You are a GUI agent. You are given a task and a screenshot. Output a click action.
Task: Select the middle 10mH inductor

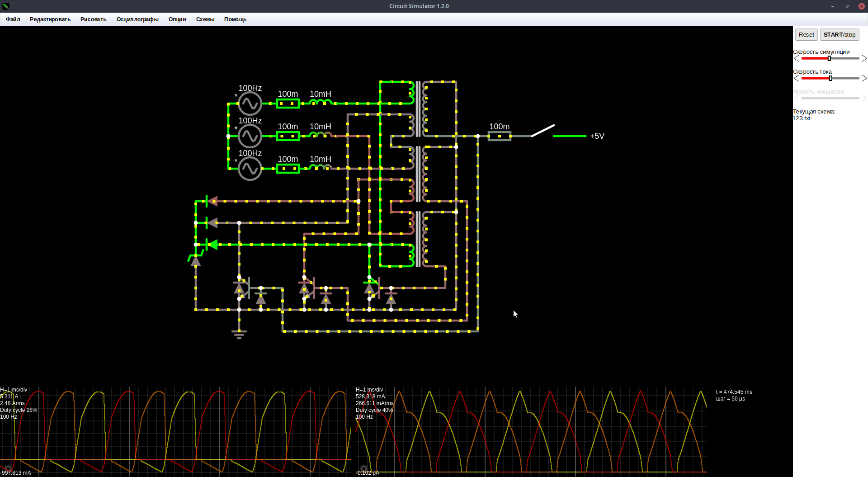[321, 135]
